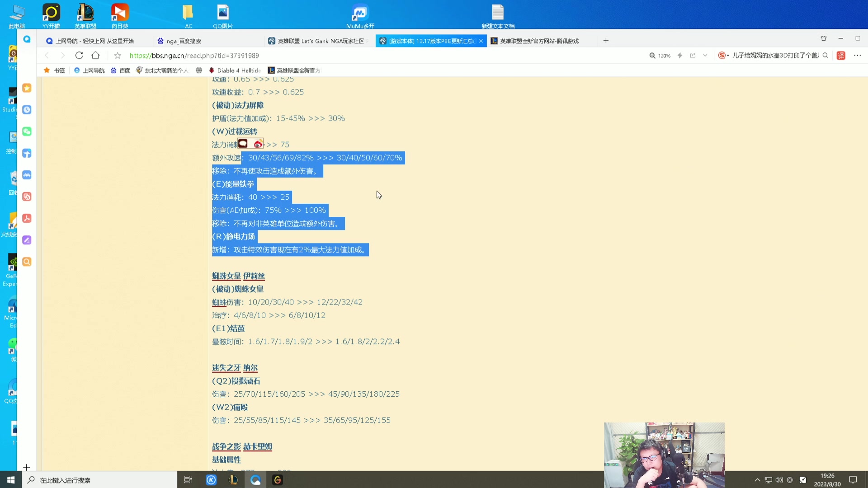
Task: Bookmark this page with the star icon
Action: [118, 56]
